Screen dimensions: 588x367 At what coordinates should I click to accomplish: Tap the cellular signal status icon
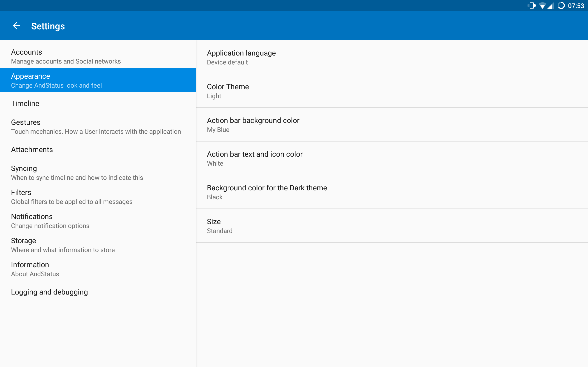551,6
